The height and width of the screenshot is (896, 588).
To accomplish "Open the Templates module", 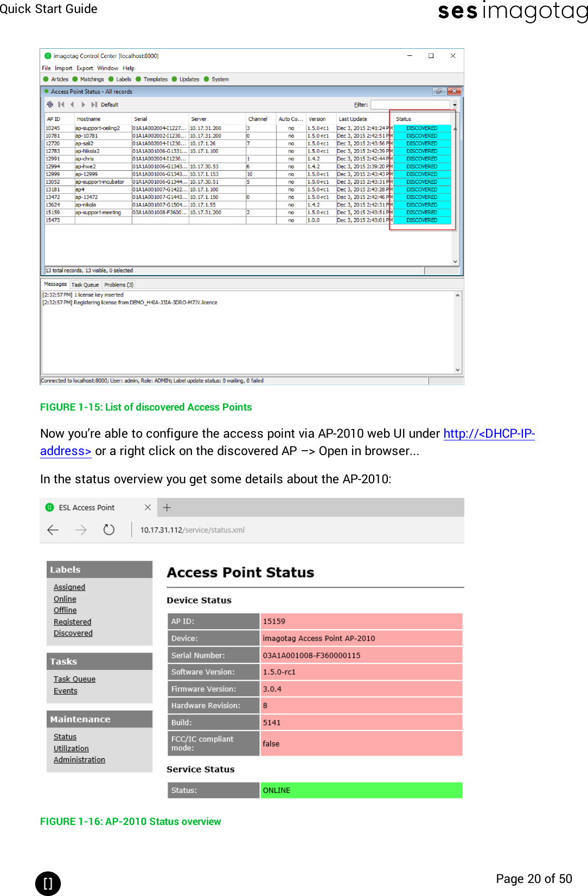I will [x=152, y=79].
